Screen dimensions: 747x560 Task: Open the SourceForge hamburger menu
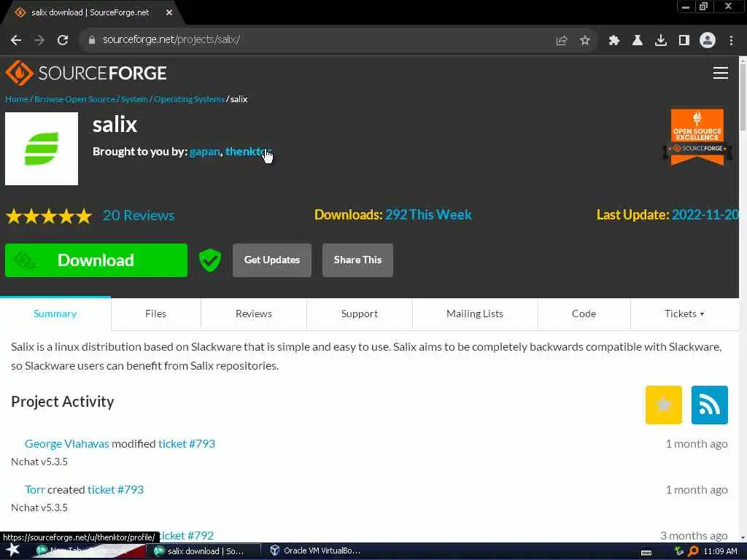(x=720, y=73)
